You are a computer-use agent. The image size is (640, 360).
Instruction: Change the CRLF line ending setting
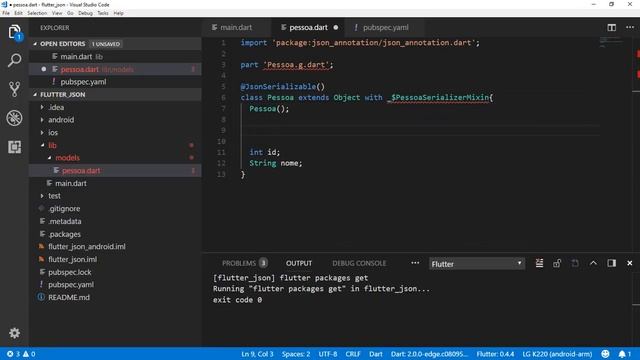click(x=353, y=354)
